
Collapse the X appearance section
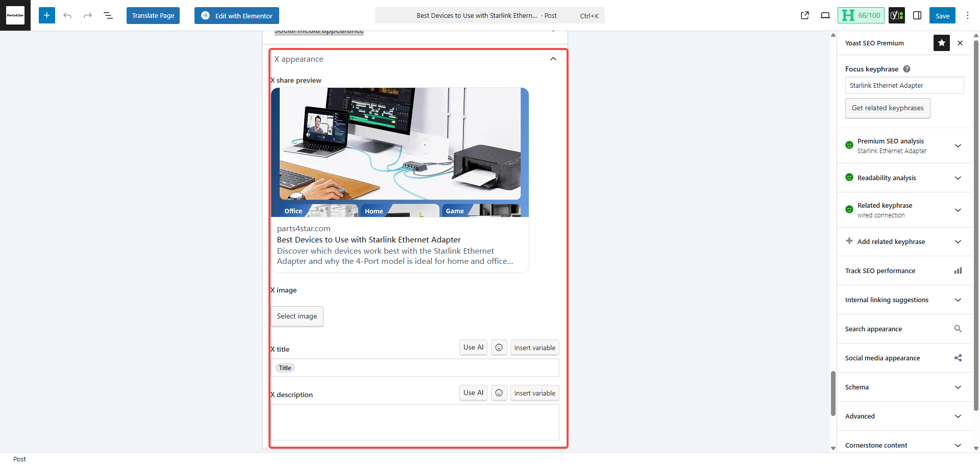pos(553,59)
